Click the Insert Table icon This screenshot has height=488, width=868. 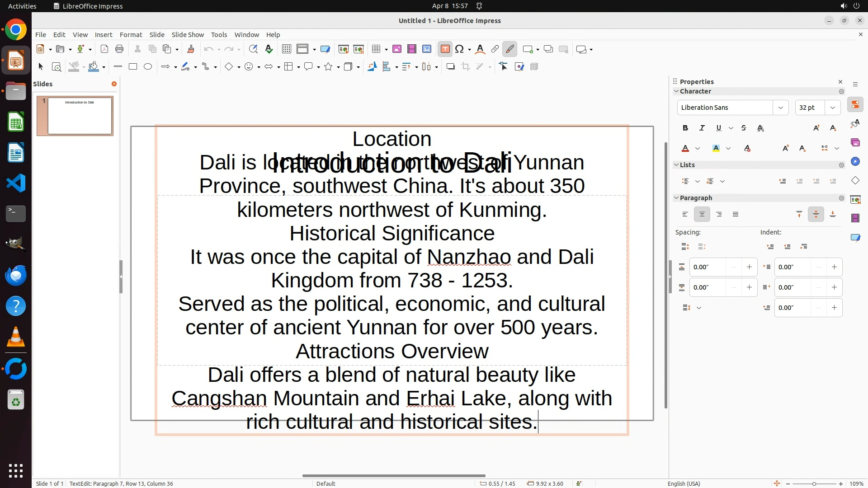click(x=376, y=49)
